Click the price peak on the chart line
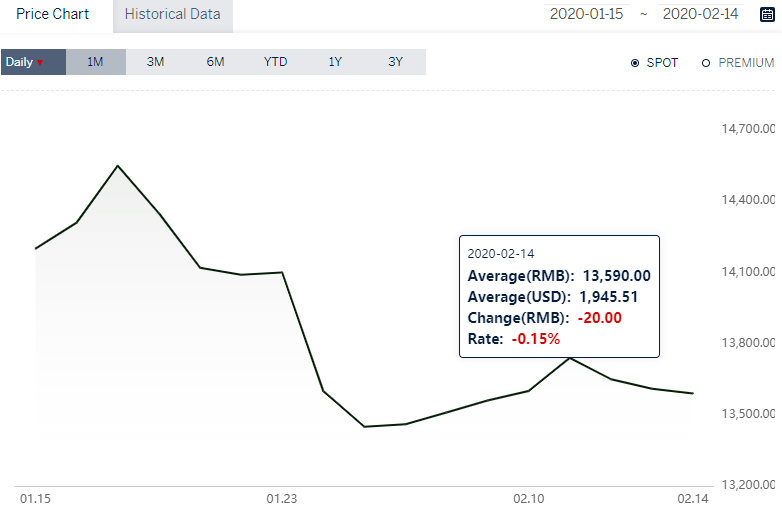 (x=117, y=166)
